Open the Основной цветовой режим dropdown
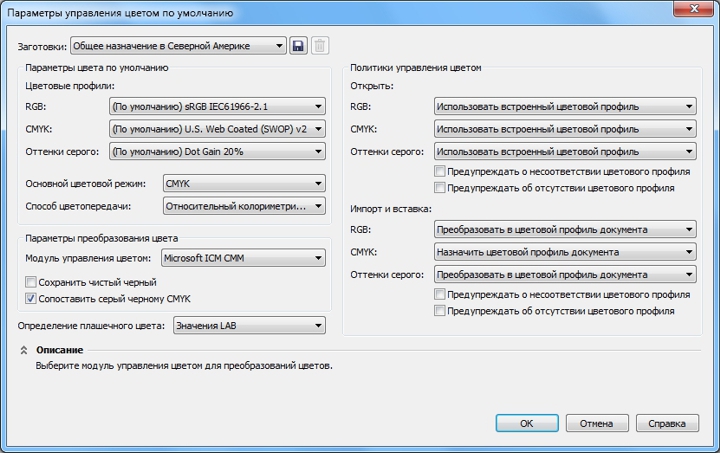The width and height of the screenshot is (720, 453). (244, 183)
